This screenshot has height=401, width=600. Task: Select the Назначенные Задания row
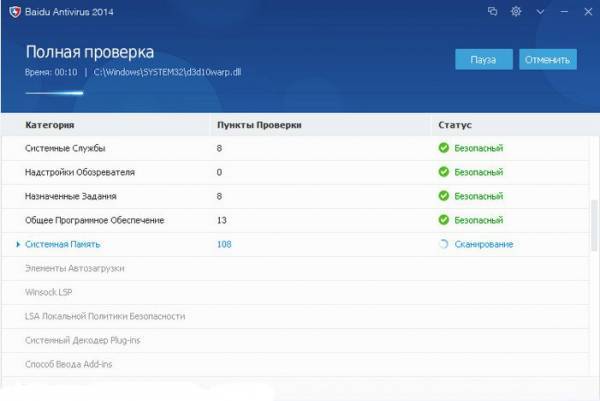[295, 196]
